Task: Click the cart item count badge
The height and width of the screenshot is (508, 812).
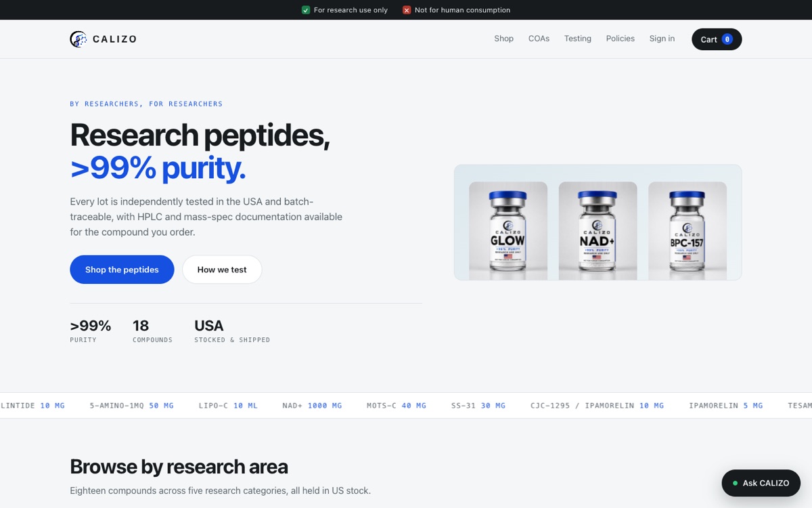Action: (727, 39)
